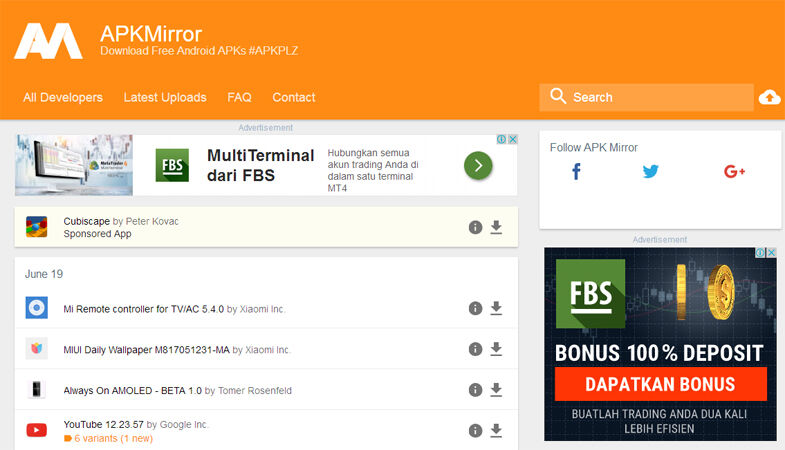Click green arrow on MultiTerminal ad
The image size is (785, 450).
pos(478,165)
